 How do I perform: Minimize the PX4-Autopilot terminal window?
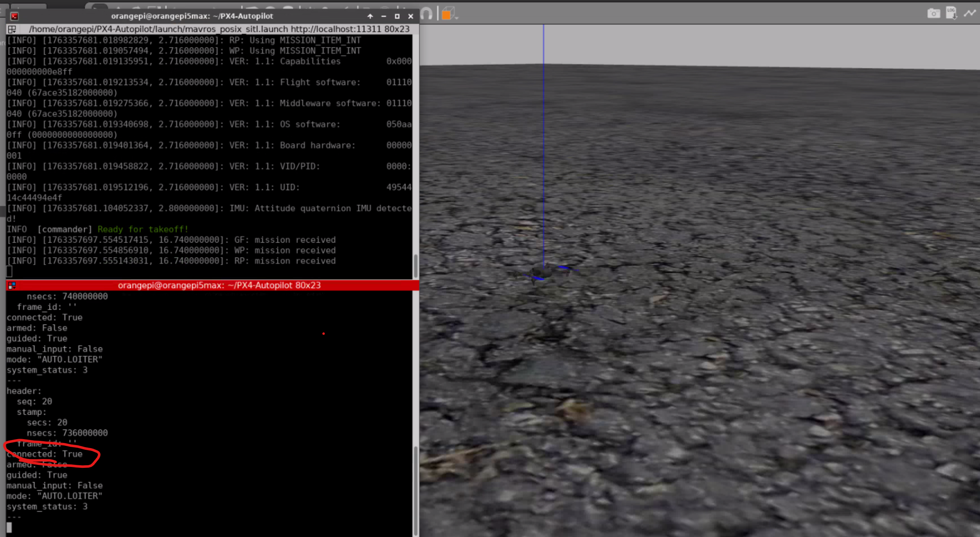384,16
